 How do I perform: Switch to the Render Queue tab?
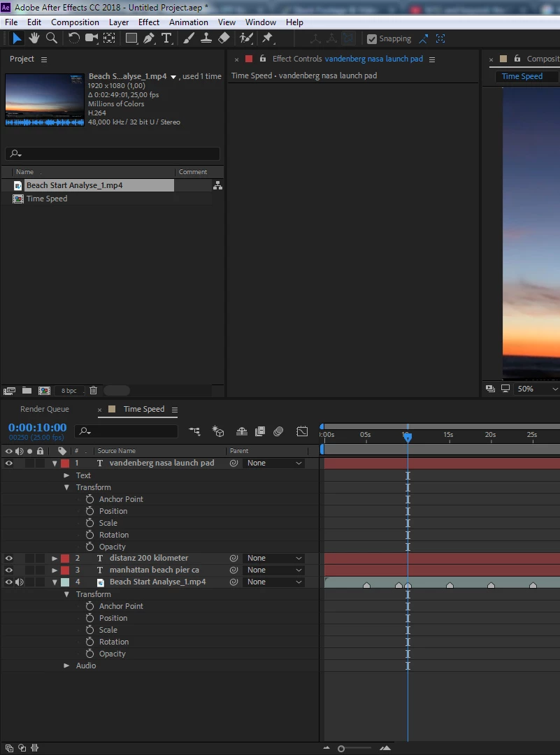(45, 409)
